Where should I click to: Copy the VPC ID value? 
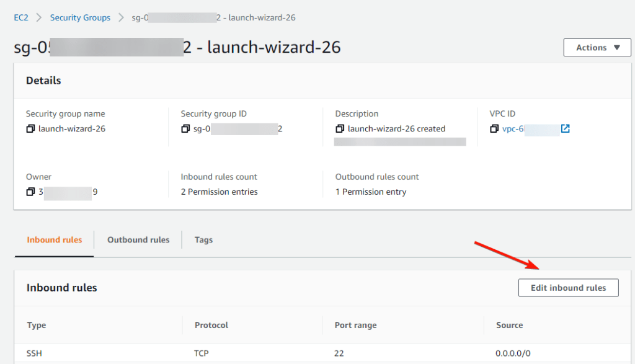tap(494, 129)
